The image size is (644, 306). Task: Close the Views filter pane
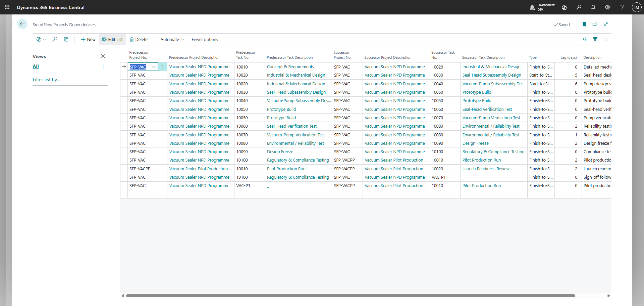click(103, 56)
